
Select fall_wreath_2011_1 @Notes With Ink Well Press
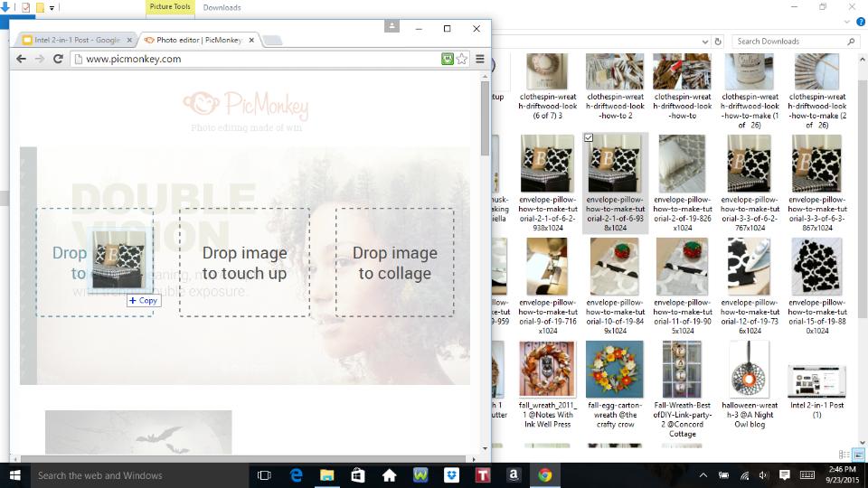coord(548,385)
